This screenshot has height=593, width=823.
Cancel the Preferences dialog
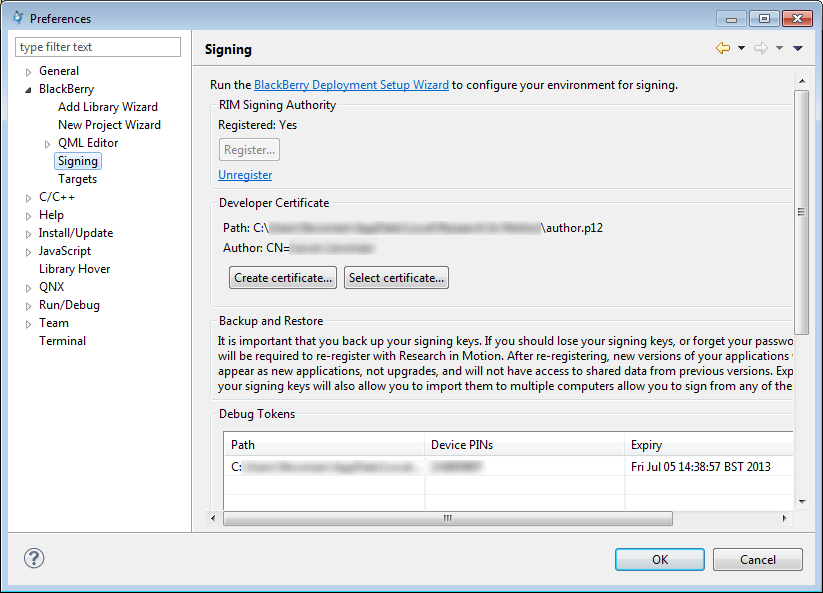[x=757, y=559]
